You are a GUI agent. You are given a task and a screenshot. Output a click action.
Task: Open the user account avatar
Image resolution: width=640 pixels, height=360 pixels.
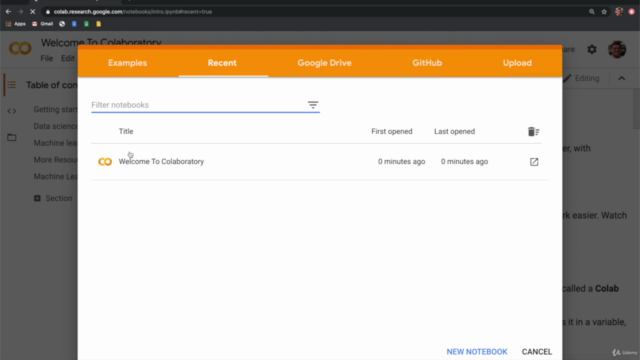[x=617, y=49]
